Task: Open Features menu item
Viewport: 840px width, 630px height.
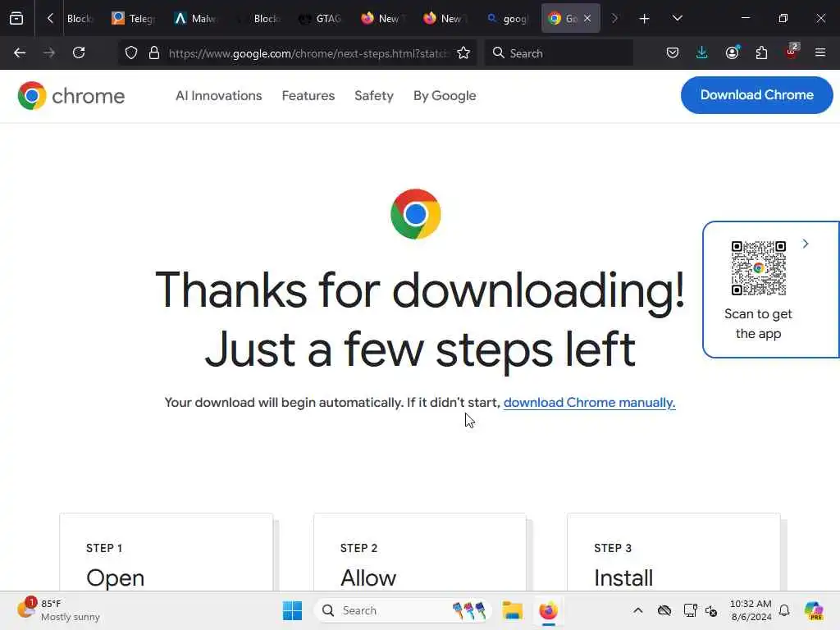Action: coord(308,96)
